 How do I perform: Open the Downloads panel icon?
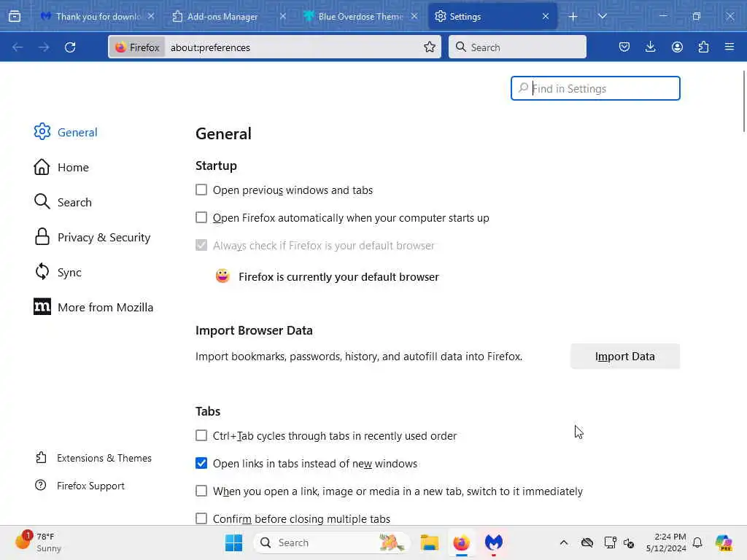650,47
